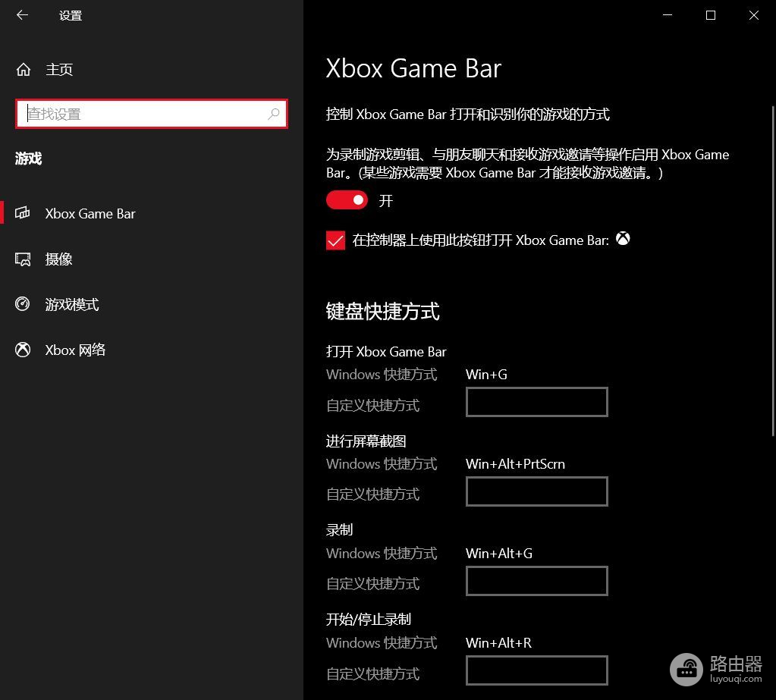
Task: Maximize the 设置 window
Action: tap(711, 15)
